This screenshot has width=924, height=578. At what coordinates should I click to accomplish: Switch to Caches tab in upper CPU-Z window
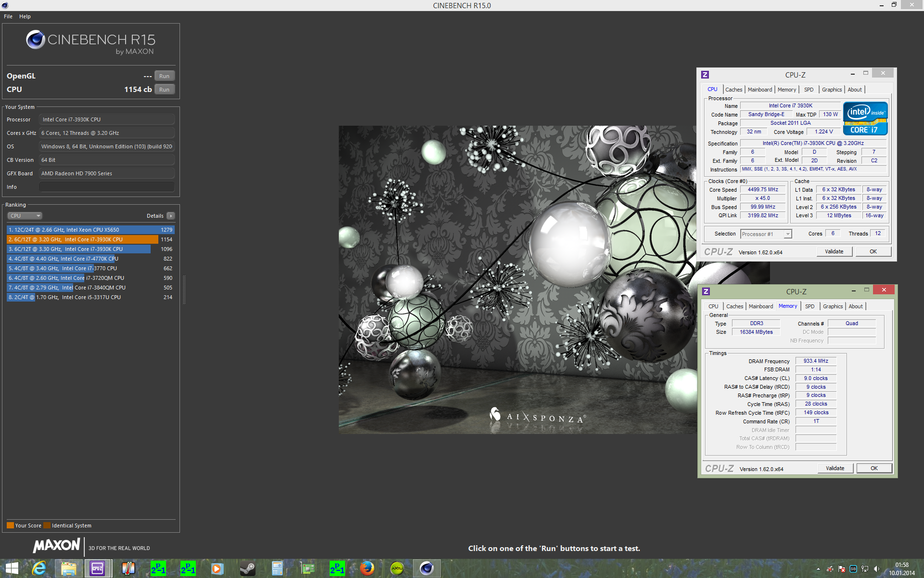pos(734,90)
